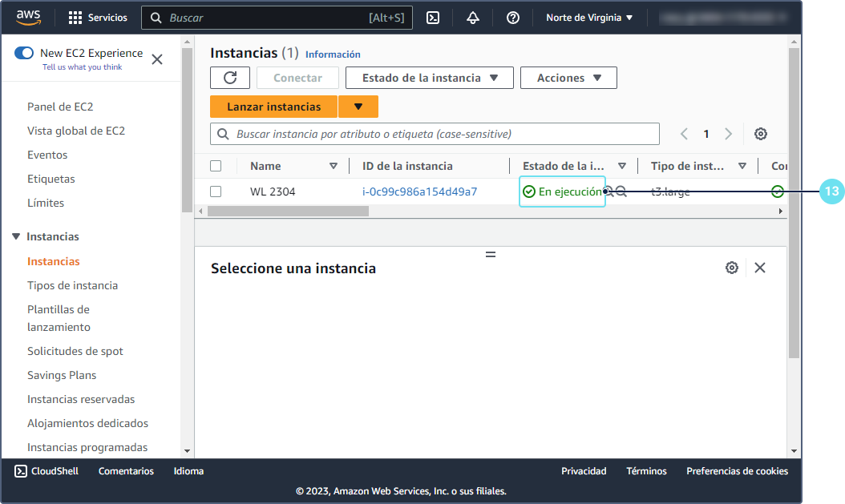This screenshot has width=845, height=504.
Task: Click the AWS logo home icon
Action: [30, 18]
